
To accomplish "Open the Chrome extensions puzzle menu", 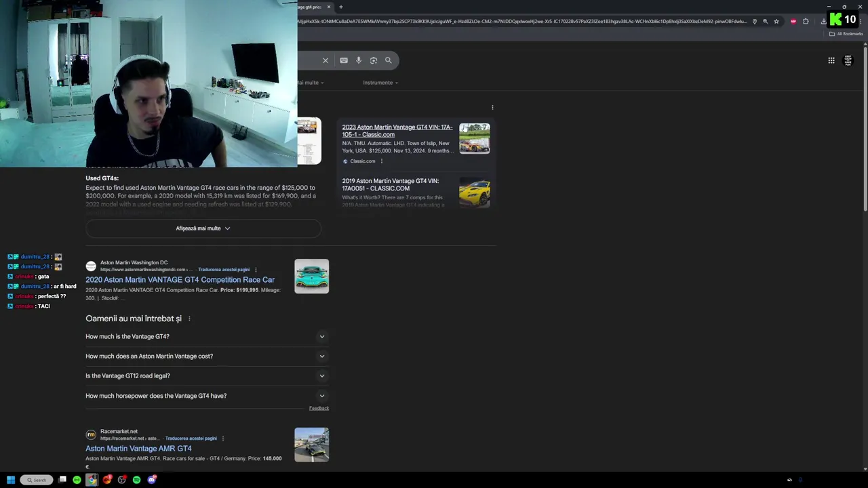I will (806, 21).
